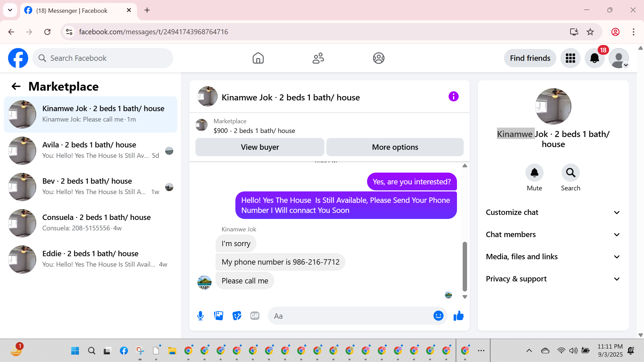Open emoji picker in message box

pos(438,316)
